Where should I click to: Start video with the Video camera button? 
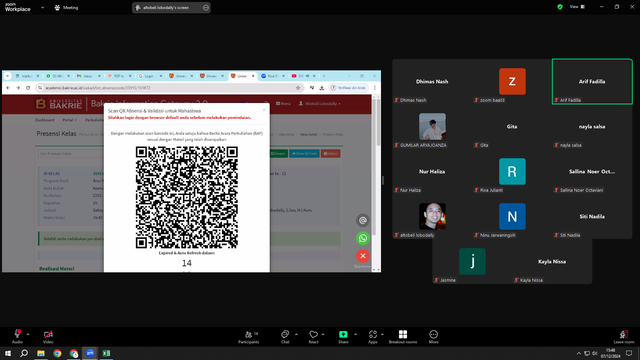[x=48, y=336]
